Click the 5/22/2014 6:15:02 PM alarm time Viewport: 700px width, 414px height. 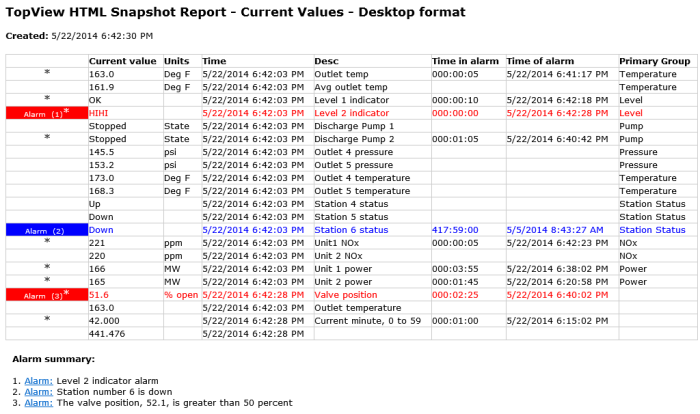click(x=557, y=321)
